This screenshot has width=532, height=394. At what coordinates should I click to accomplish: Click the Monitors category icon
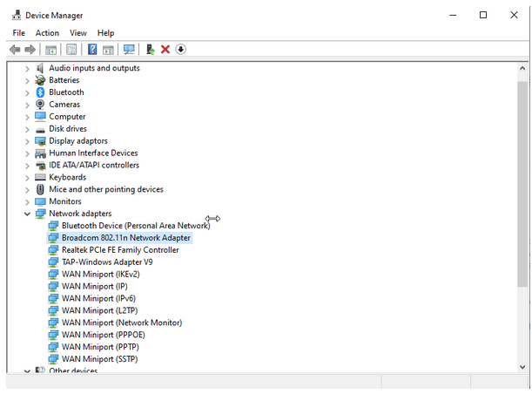pyautogui.click(x=40, y=201)
